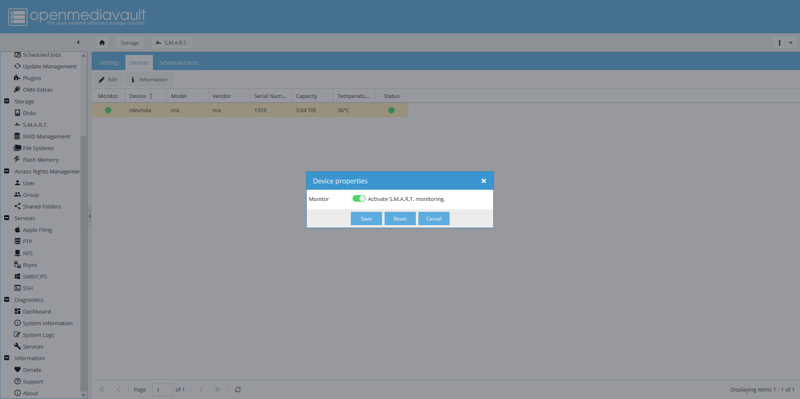Collapse the sidebar navigation panel
800x399 pixels.
pyautogui.click(x=78, y=42)
